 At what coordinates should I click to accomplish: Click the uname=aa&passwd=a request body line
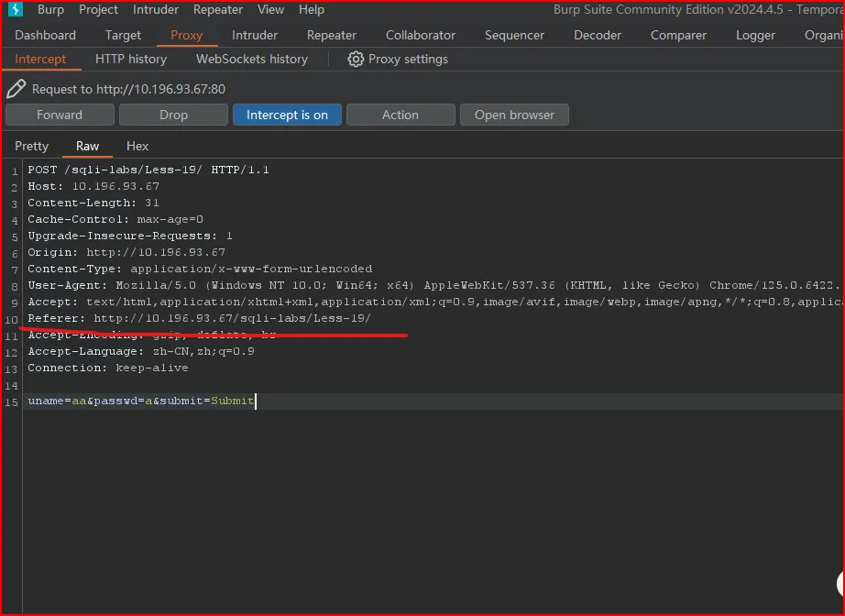pyautogui.click(x=140, y=401)
